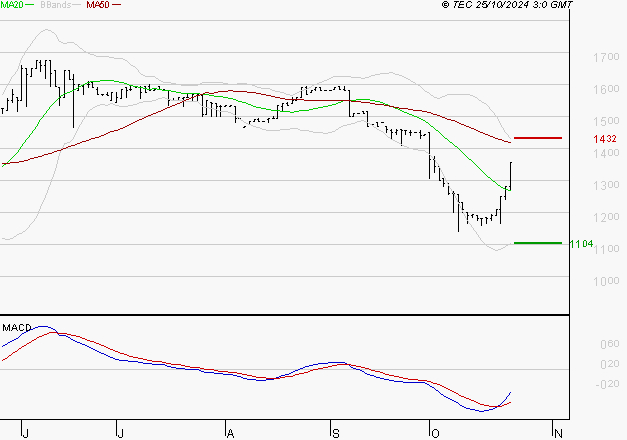Click the A month axis label
The width and height of the screenshot is (627, 440).
tap(230, 434)
